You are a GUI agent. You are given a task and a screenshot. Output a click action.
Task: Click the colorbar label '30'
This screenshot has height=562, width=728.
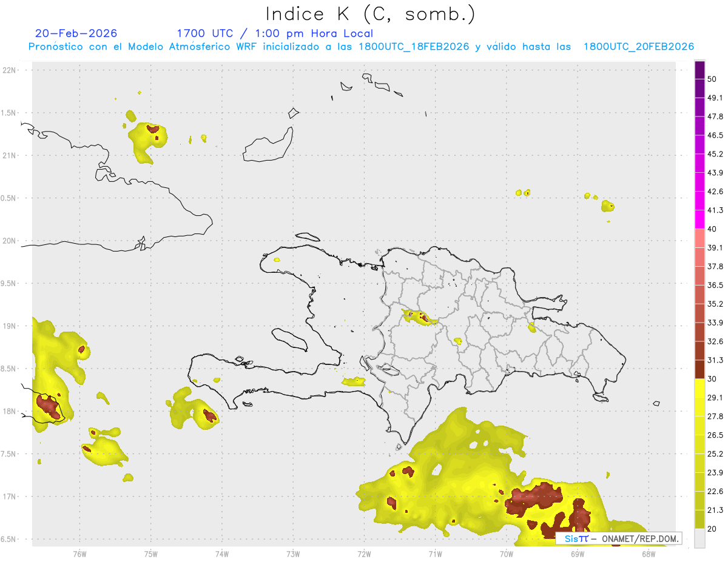712,379
